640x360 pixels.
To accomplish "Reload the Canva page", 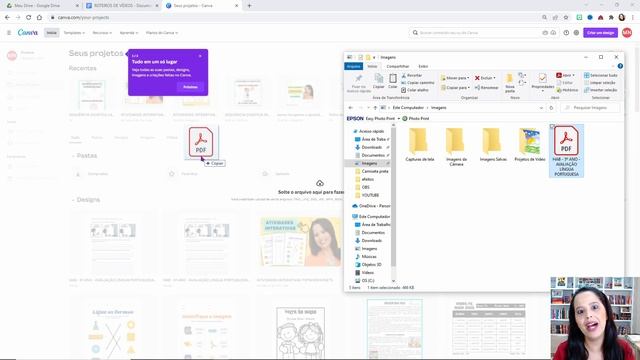I will [x=29, y=18].
